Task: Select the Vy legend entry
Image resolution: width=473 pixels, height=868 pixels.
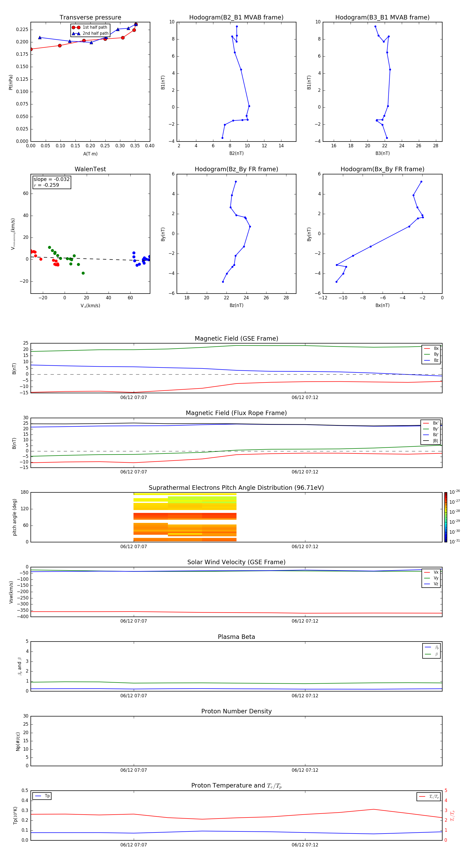Action: tap(431, 578)
